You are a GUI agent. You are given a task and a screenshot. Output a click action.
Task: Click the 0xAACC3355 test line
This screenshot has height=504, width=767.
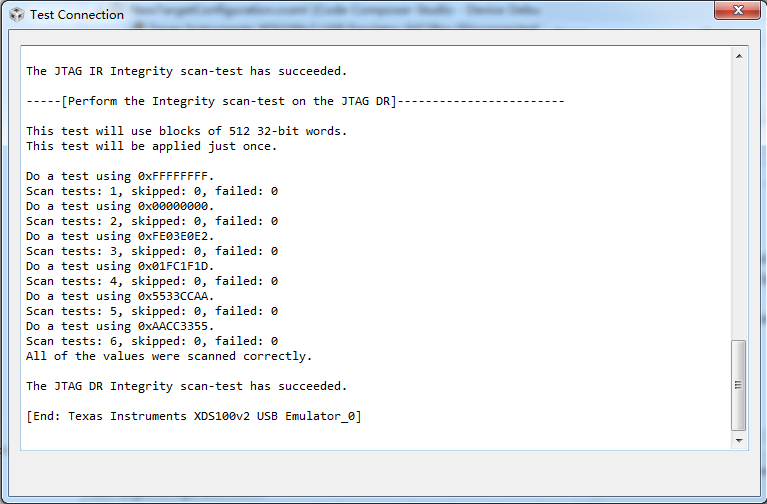tap(120, 326)
